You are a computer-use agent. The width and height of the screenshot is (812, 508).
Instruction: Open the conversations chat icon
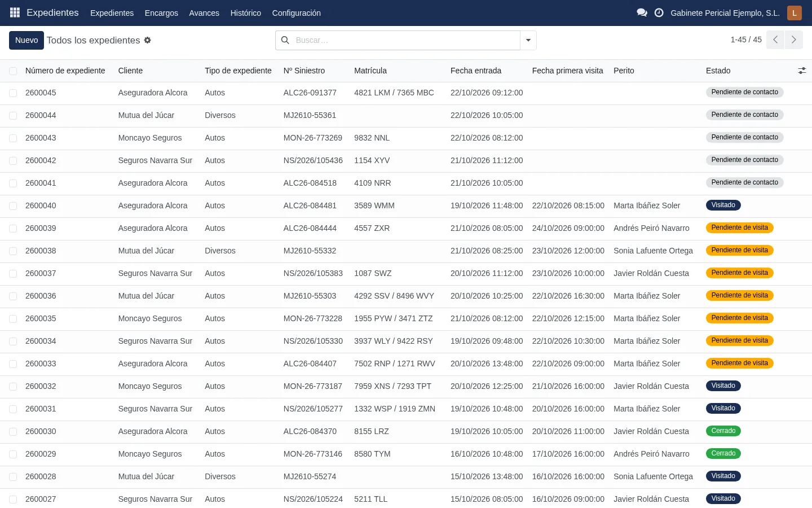(x=642, y=12)
